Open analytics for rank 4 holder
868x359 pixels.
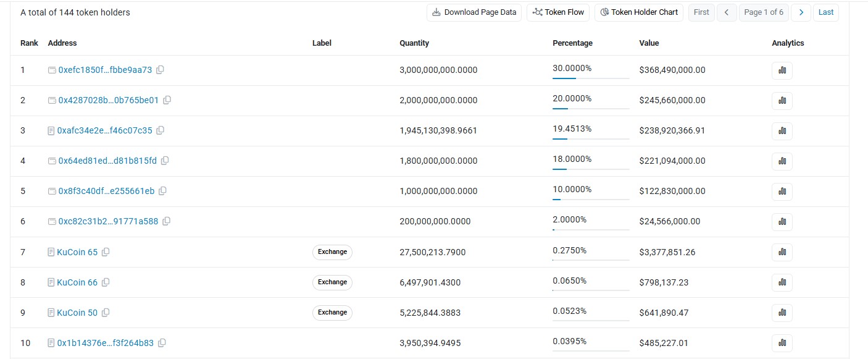tap(782, 161)
